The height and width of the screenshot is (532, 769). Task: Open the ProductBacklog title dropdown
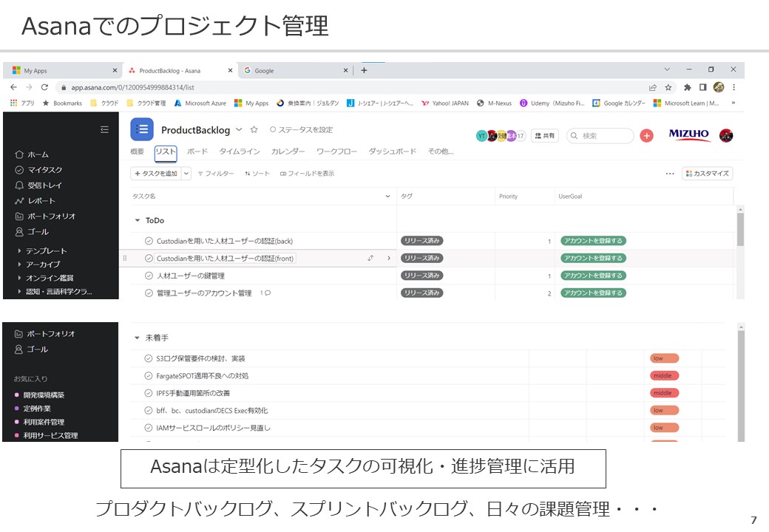click(x=241, y=130)
